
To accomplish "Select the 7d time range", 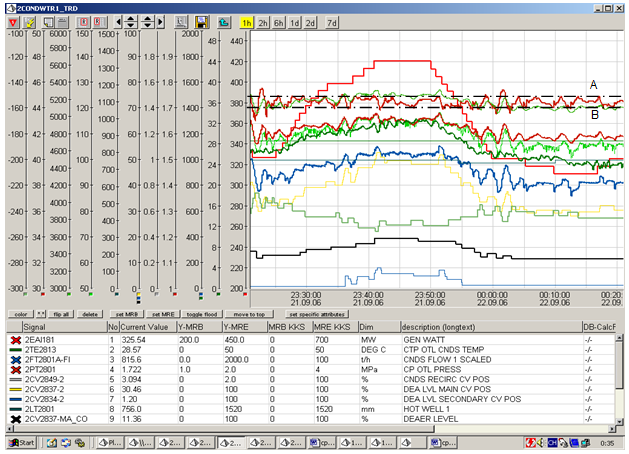I will click(332, 21).
